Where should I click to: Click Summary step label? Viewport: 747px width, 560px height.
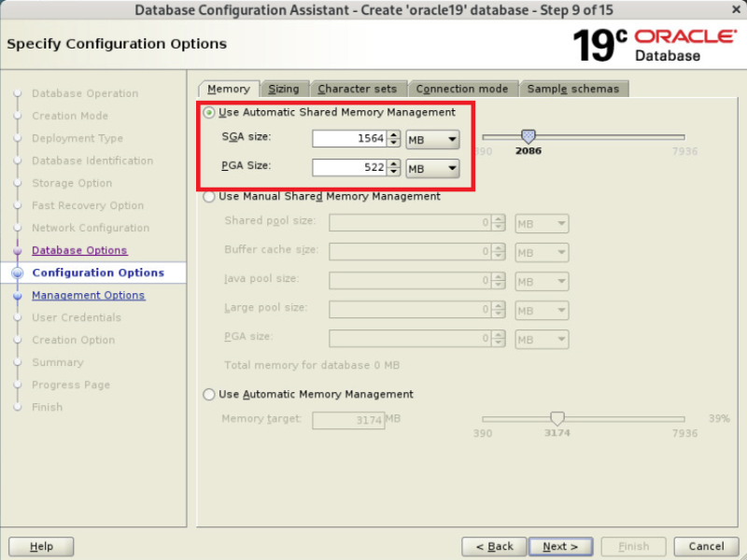click(x=58, y=362)
